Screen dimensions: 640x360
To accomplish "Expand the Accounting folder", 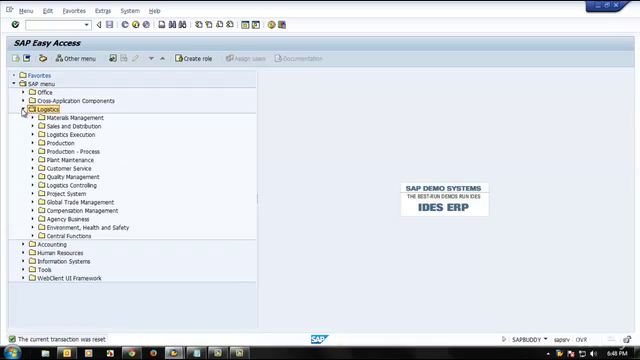I will 23,244.
